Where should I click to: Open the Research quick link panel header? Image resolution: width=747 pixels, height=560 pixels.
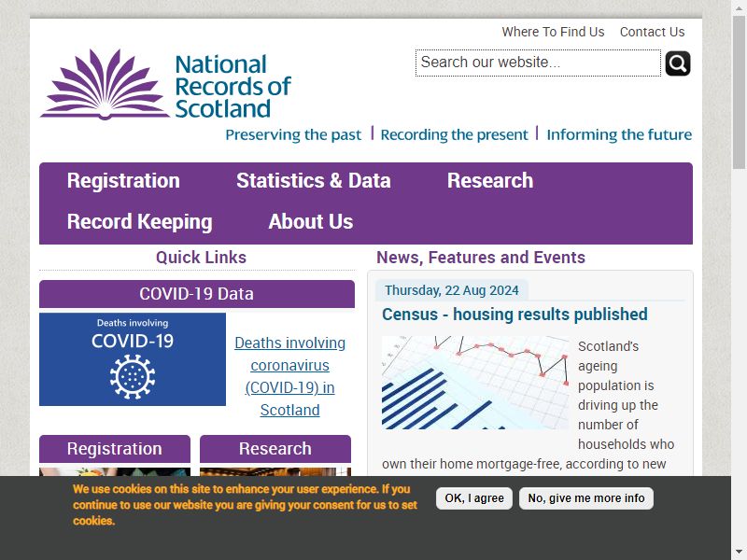[x=275, y=449]
